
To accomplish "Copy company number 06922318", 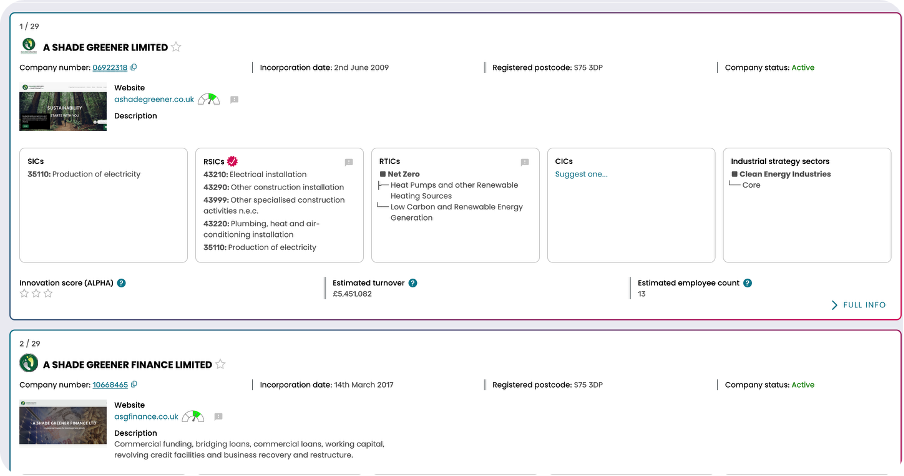I will tap(134, 68).
